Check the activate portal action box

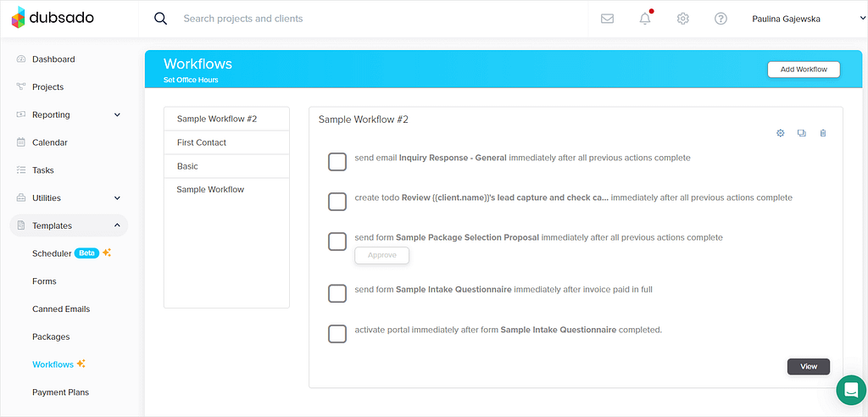(x=337, y=334)
